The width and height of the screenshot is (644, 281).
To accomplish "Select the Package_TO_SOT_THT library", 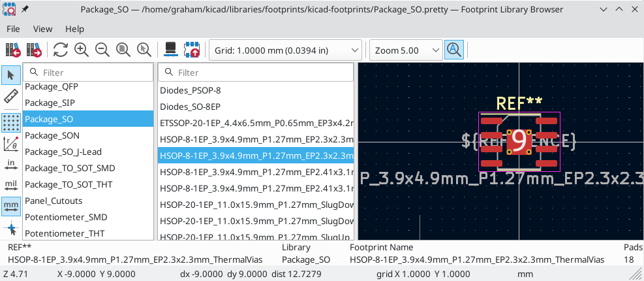I will click(x=88, y=184).
